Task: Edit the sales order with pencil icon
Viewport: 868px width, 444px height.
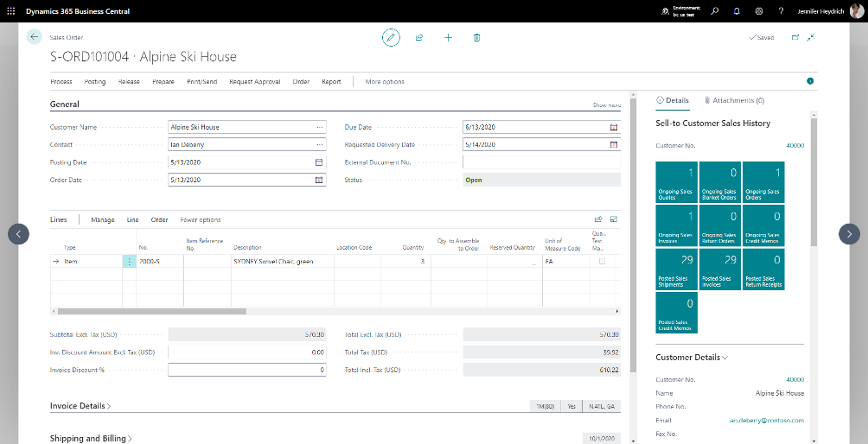Action: [391, 38]
